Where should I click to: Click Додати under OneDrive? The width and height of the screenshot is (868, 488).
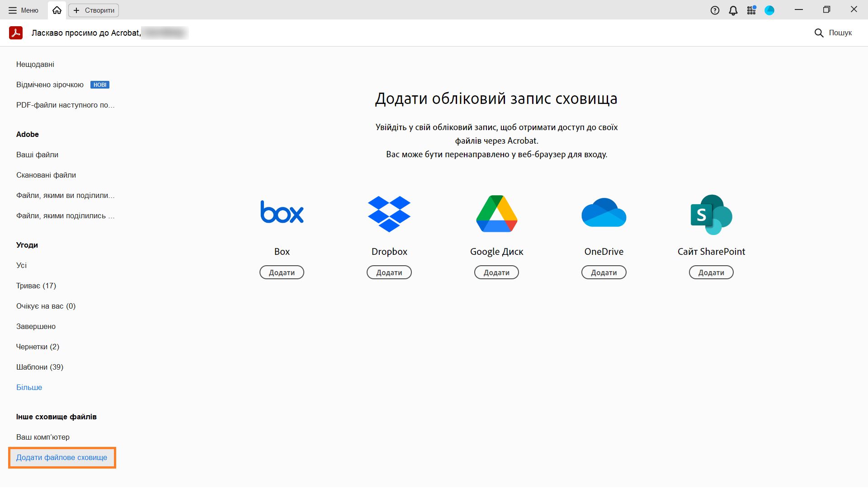(x=604, y=272)
